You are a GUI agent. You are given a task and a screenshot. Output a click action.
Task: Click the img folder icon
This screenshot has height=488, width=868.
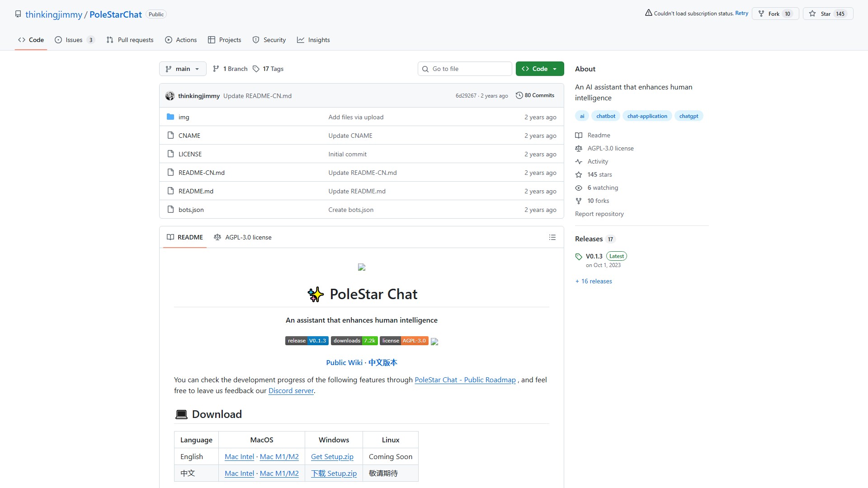pos(170,117)
